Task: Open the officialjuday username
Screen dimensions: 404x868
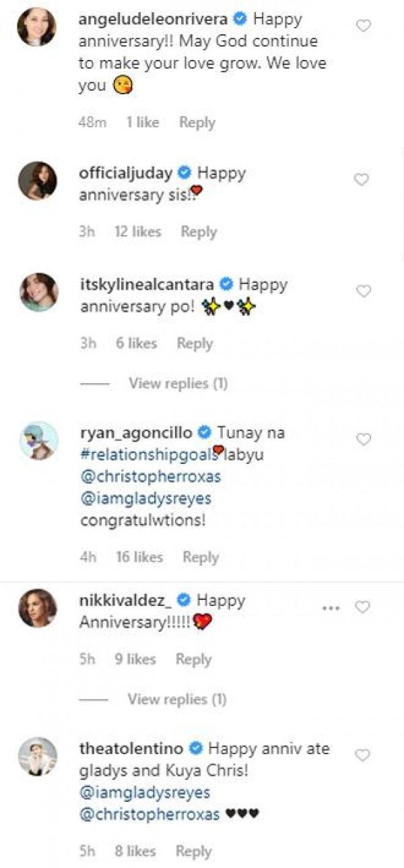Action: coord(125,173)
